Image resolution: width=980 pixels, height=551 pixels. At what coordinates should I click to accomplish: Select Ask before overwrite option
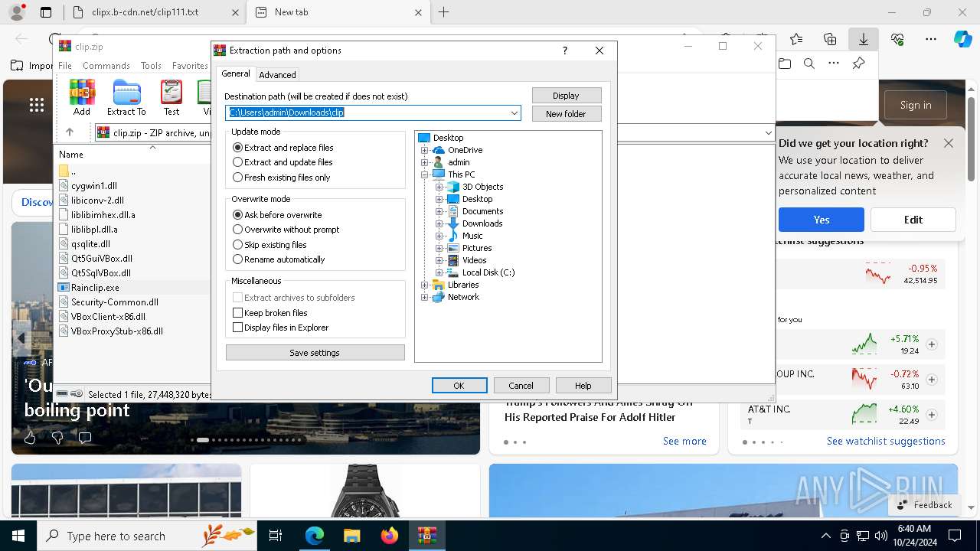[x=277, y=215]
